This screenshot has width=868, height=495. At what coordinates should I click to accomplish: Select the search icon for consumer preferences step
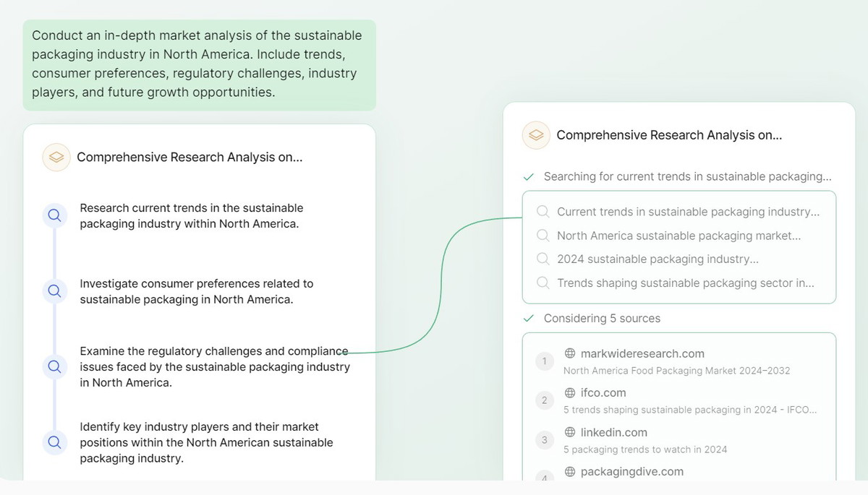click(x=54, y=291)
